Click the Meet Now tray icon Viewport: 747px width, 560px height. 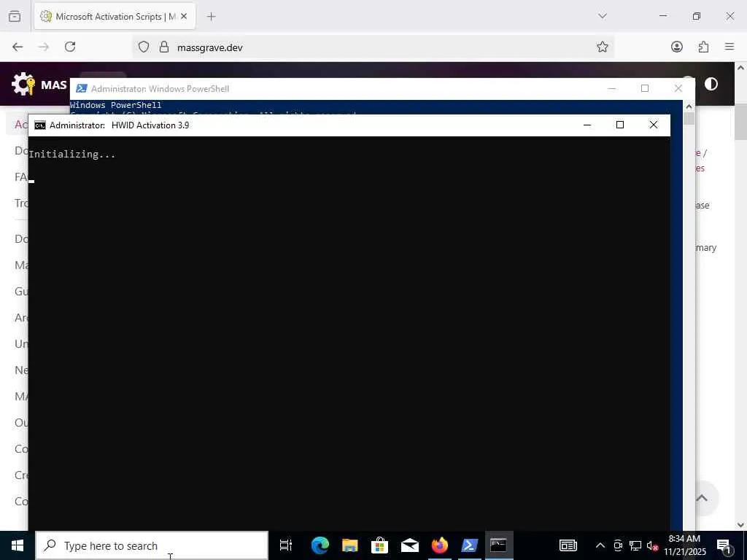tap(618, 545)
